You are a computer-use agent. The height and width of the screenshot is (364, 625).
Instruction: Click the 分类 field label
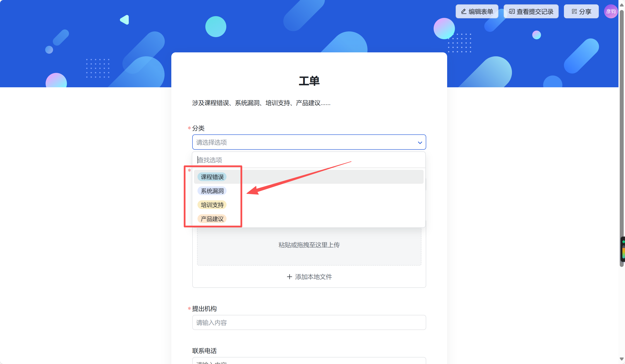(x=198, y=128)
